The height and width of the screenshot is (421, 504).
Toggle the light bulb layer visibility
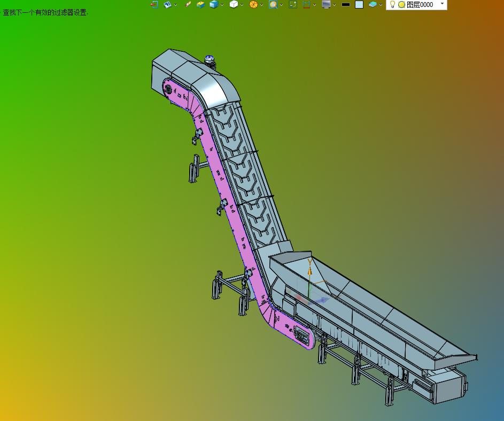392,4
